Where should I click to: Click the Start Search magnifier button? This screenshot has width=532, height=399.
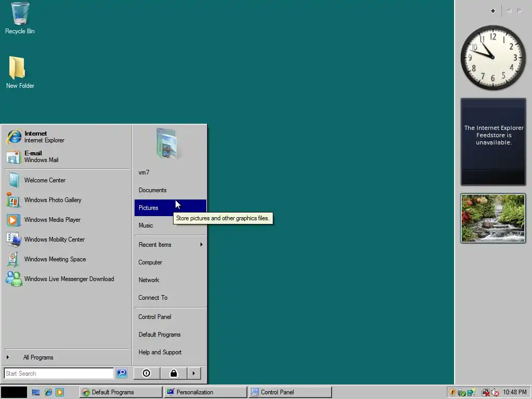(x=122, y=373)
